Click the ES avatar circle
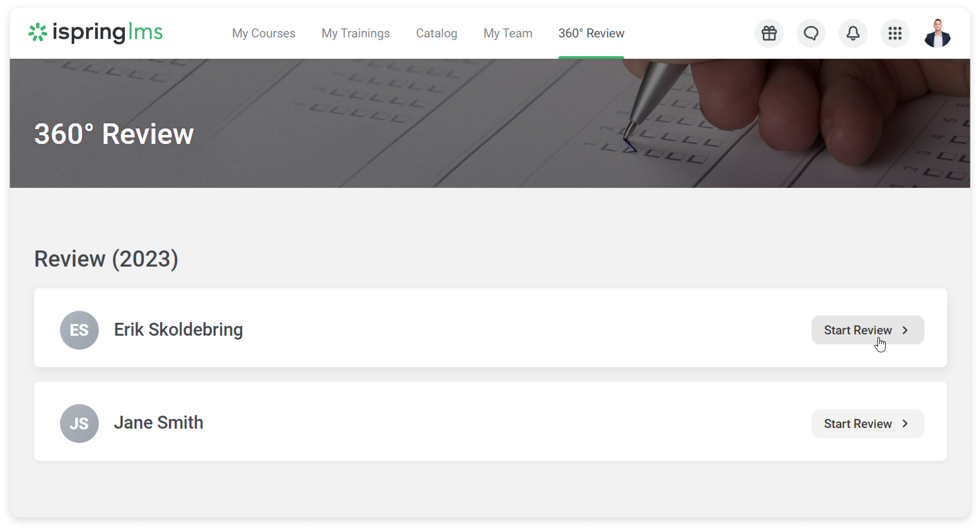 tap(79, 330)
